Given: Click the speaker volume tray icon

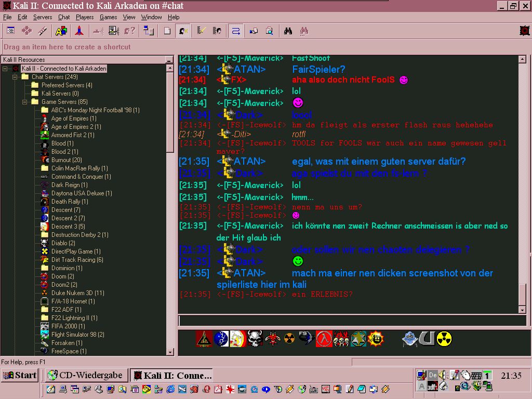Looking at the screenshot, I should pos(442,375).
